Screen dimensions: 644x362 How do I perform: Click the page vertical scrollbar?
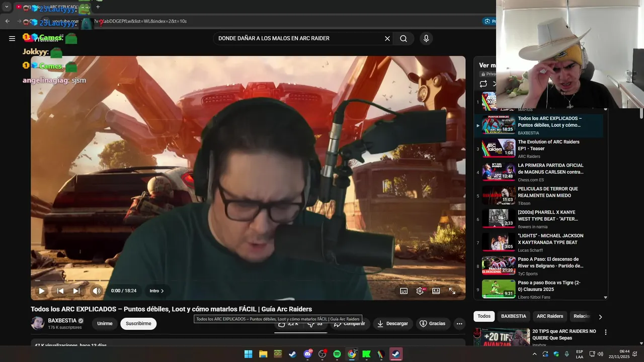point(641,113)
